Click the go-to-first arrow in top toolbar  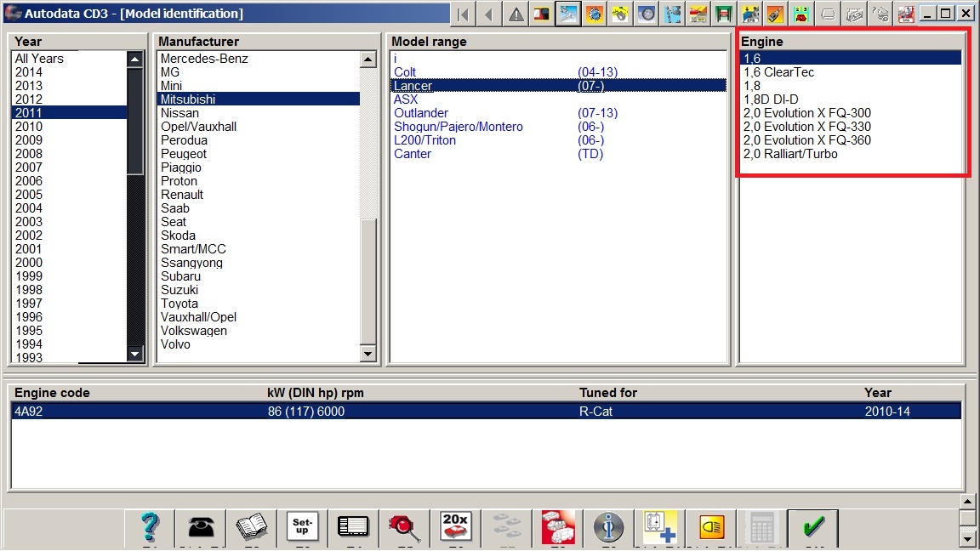[463, 14]
